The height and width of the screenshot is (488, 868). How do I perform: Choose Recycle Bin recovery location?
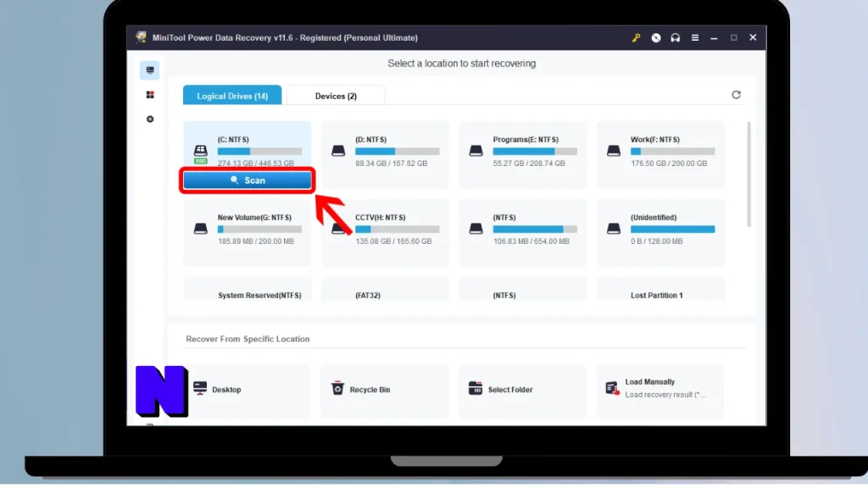pyautogui.click(x=385, y=390)
